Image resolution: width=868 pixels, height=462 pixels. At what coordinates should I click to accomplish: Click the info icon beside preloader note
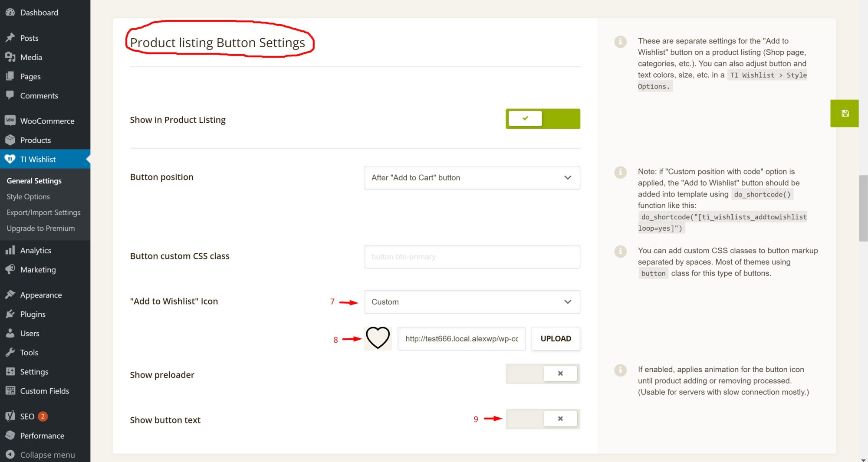[x=620, y=370]
